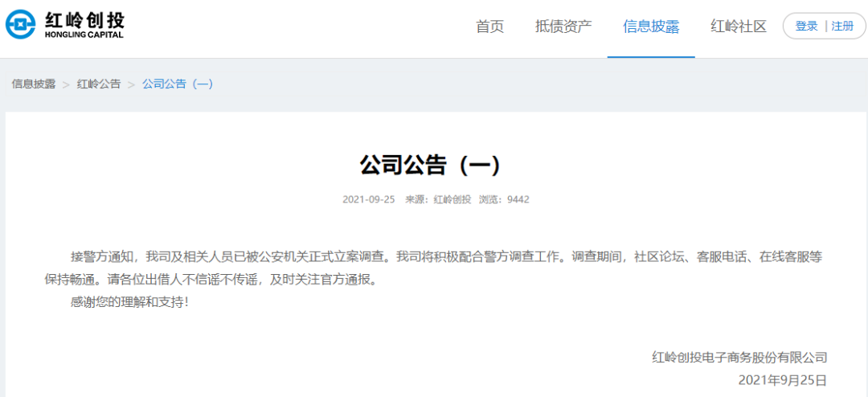Image resolution: width=868 pixels, height=397 pixels.
Task: Navigate to 信息披露 in the breadcrumb
Action: click(x=34, y=84)
